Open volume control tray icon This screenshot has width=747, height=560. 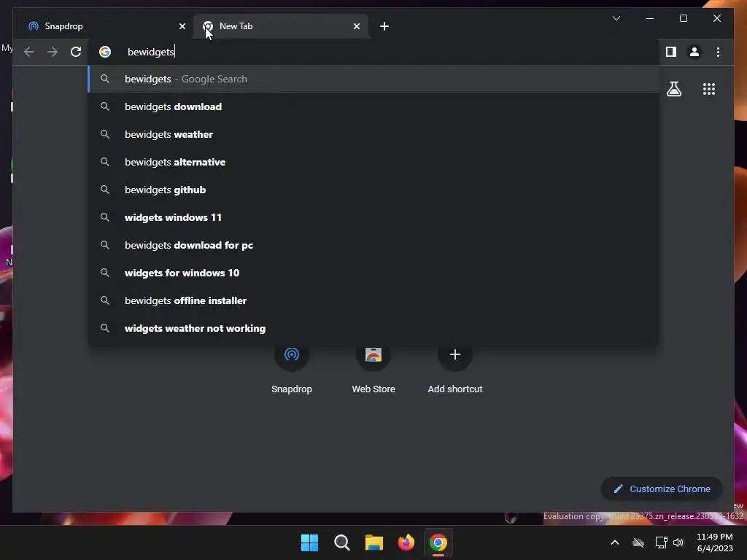[678, 542]
